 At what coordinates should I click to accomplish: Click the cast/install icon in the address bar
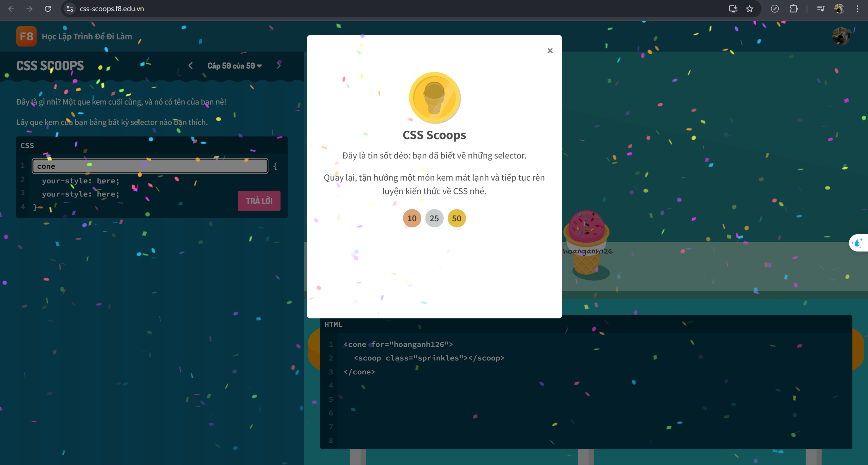733,8
